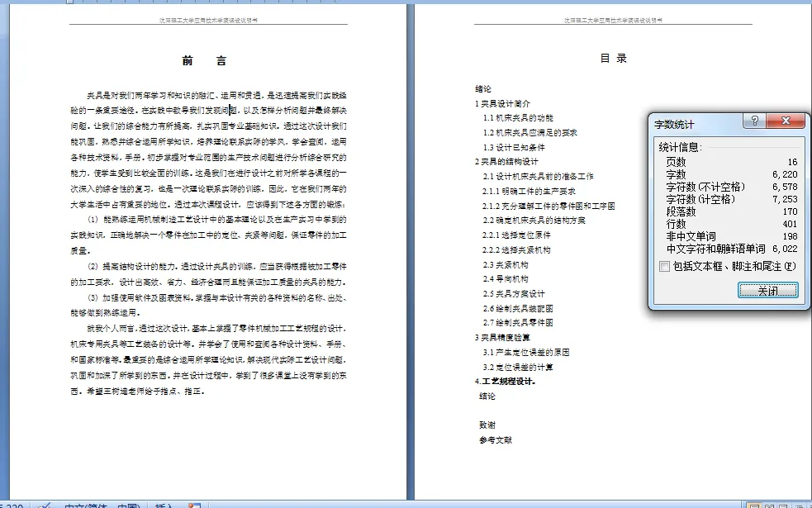812x508 pixels.
Task: Toggle 插入 overtype mode in status bar
Action: coord(161,505)
